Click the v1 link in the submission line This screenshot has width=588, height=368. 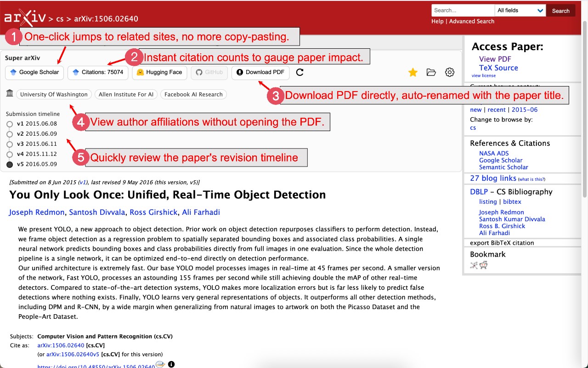(82, 182)
